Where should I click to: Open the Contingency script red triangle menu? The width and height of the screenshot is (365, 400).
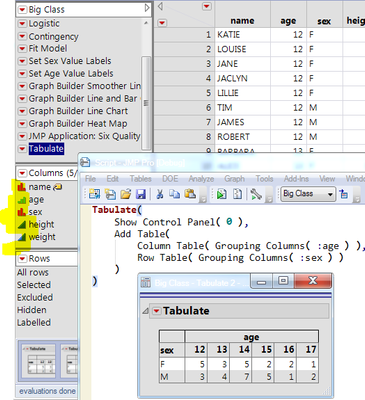22,36
